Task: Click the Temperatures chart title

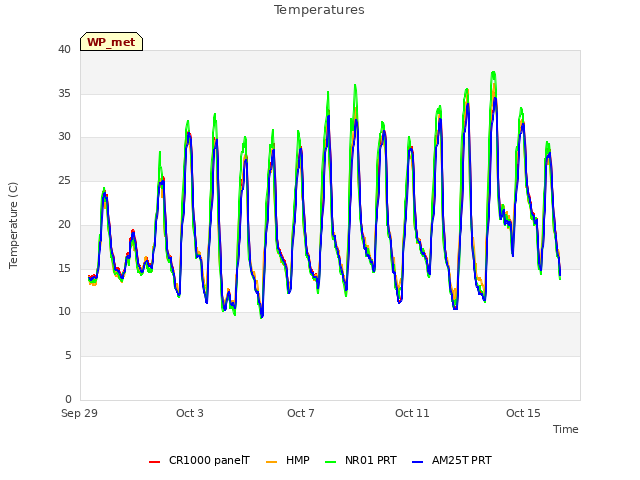Action: (319, 10)
